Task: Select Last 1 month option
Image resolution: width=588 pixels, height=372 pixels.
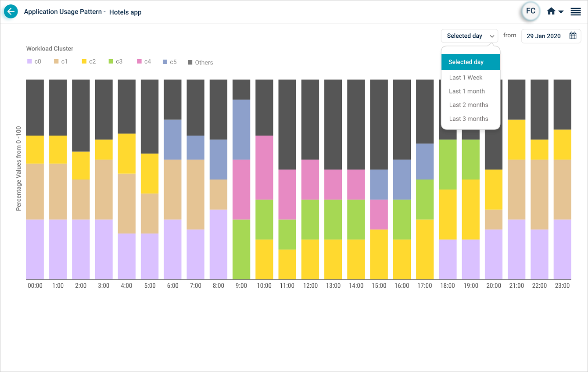Action: point(467,91)
